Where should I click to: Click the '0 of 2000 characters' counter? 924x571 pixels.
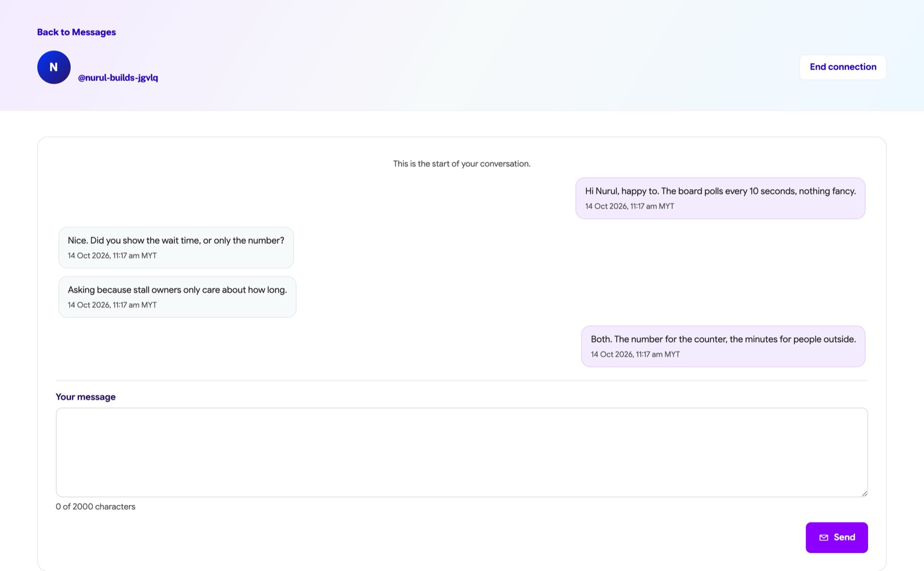tap(95, 506)
